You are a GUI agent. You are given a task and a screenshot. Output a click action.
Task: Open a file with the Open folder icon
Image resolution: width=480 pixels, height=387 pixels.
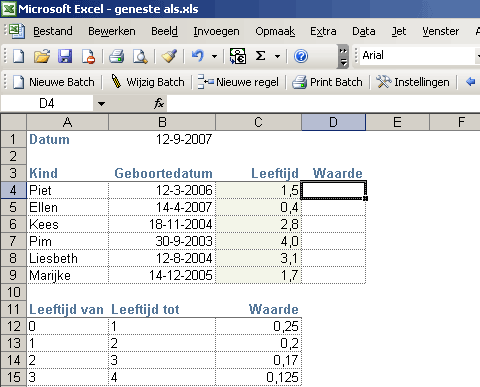42,56
